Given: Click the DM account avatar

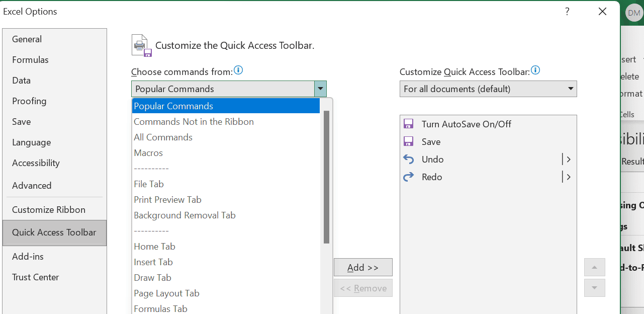Looking at the screenshot, I should [x=633, y=13].
